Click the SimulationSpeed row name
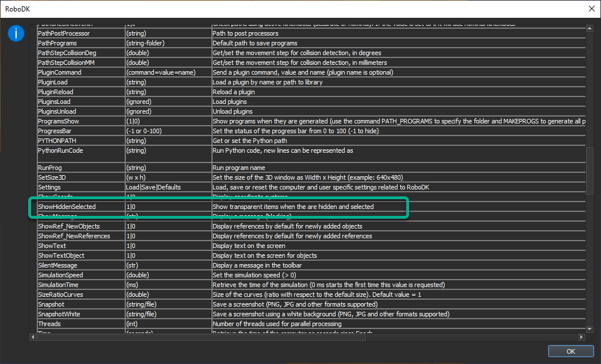Viewport: 601px width, 364px height. point(60,275)
